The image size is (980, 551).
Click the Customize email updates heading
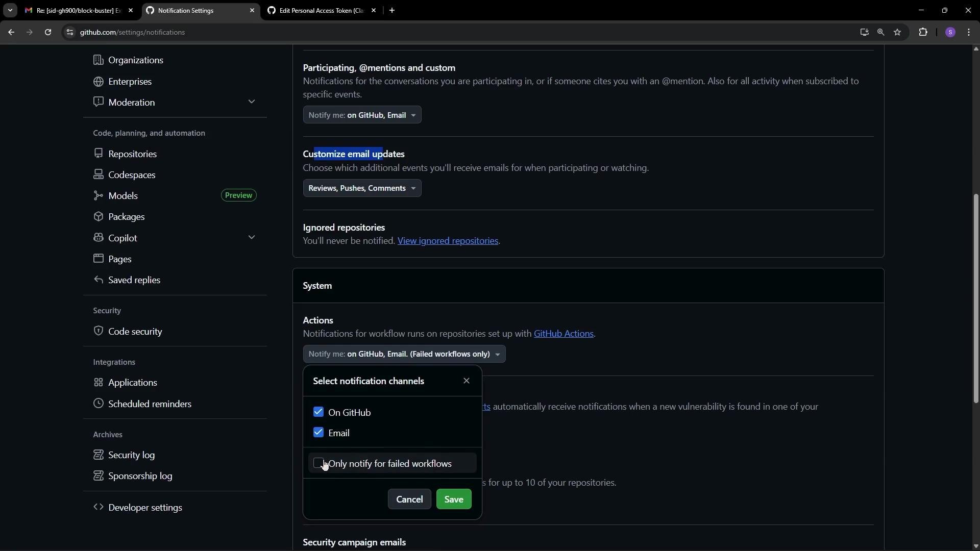(x=353, y=154)
